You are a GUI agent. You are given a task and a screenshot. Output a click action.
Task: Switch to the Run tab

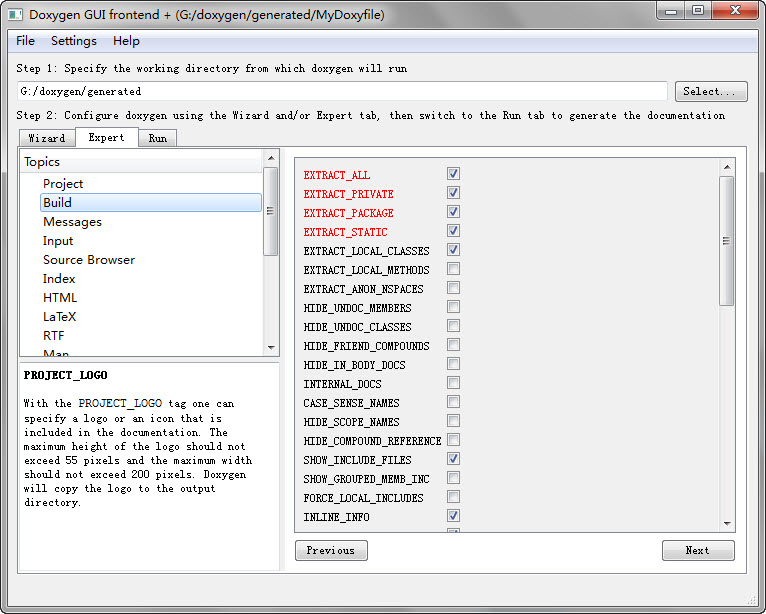[x=157, y=138]
